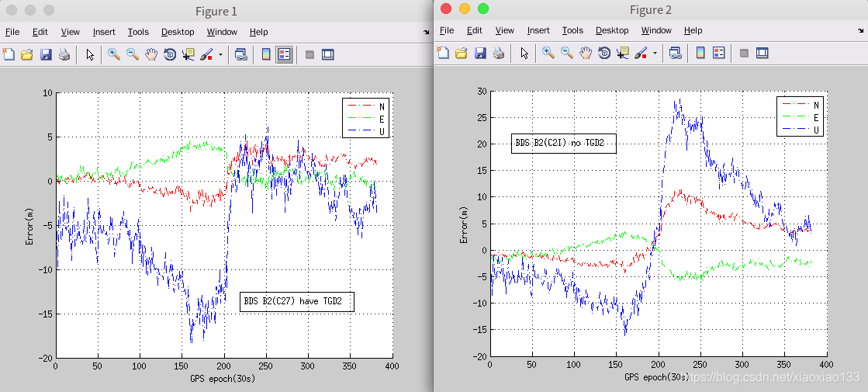Open file icon in Figure 1 toolbar

pos(27,54)
